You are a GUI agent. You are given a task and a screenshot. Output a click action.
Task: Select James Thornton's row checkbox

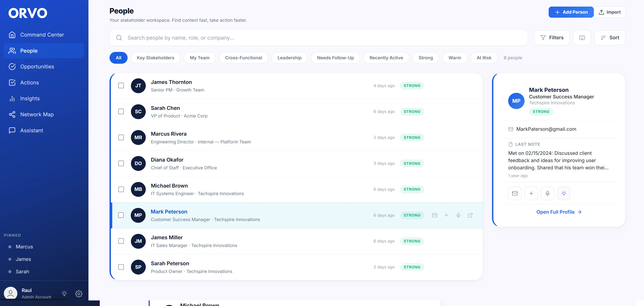point(121,85)
